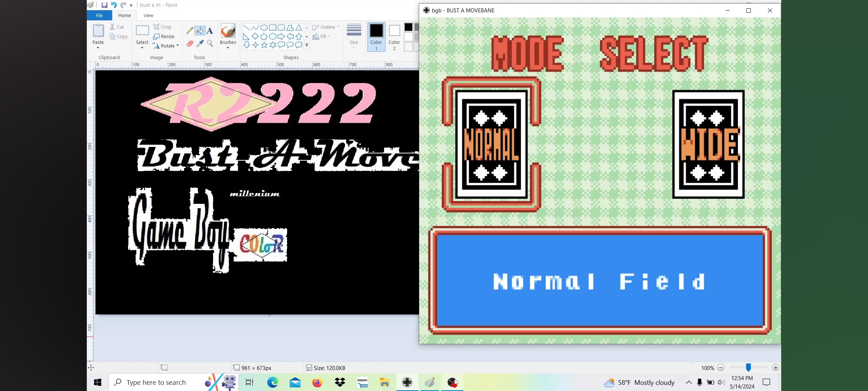Click the Save icon in the title bar
The height and width of the screenshot is (391, 868).
click(104, 5)
